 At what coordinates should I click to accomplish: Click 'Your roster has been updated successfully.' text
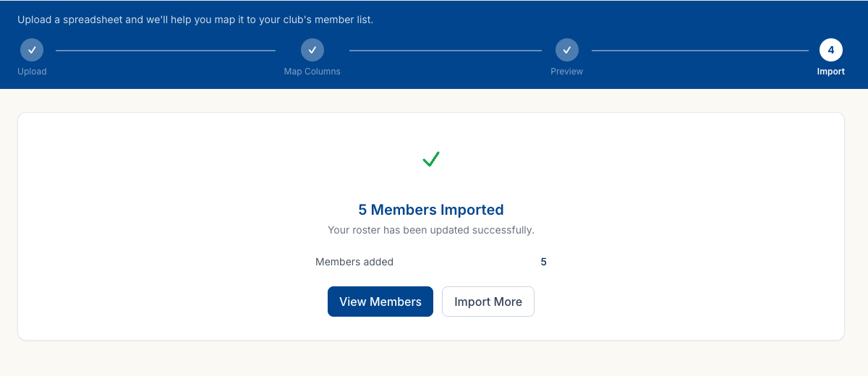tap(431, 230)
